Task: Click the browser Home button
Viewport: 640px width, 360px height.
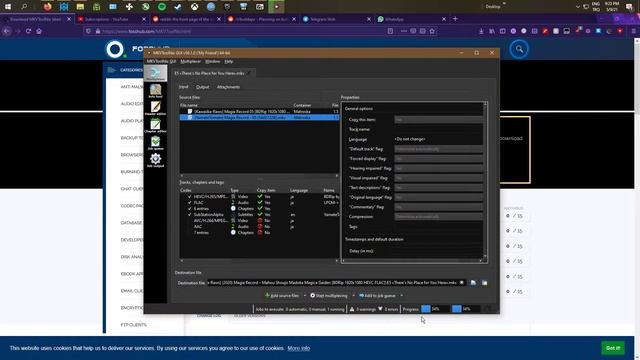Action: [x=39, y=31]
